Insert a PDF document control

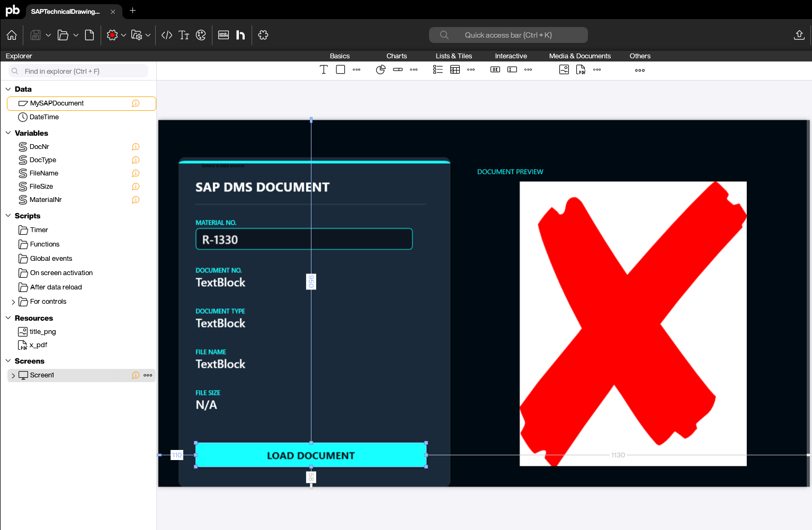coord(581,69)
